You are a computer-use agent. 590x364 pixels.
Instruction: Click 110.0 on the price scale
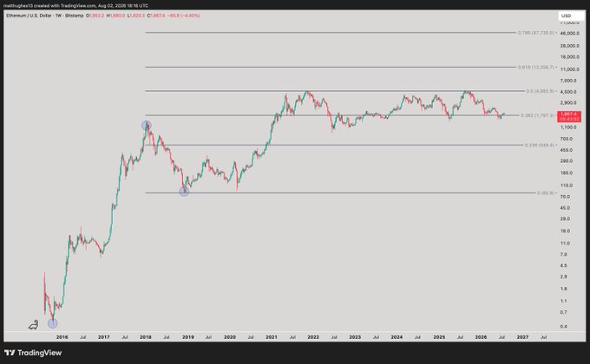(x=567, y=185)
